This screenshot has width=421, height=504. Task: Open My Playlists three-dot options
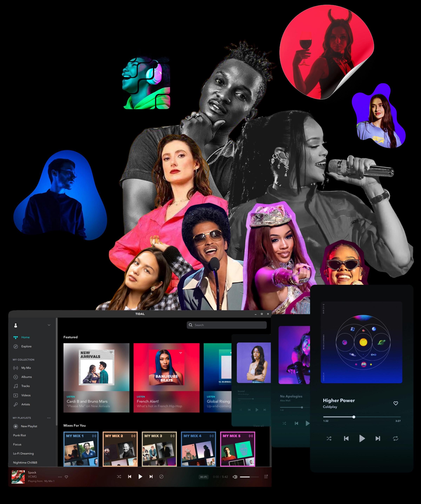click(x=49, y=418)
